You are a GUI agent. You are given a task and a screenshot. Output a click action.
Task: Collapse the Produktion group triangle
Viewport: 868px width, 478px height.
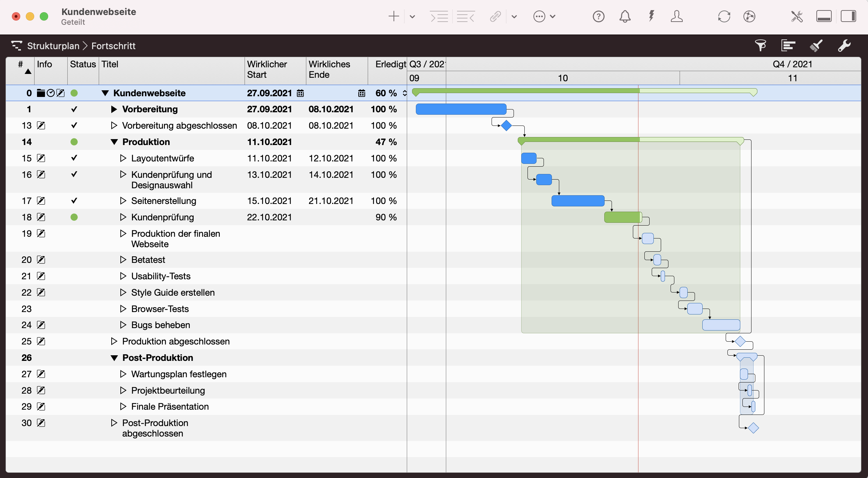(114, 142)
